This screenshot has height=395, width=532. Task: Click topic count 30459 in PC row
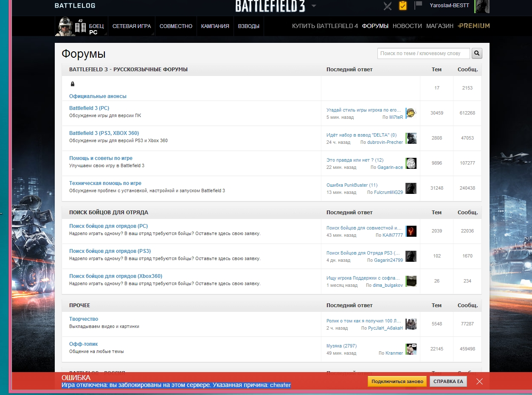pos(436,113)
